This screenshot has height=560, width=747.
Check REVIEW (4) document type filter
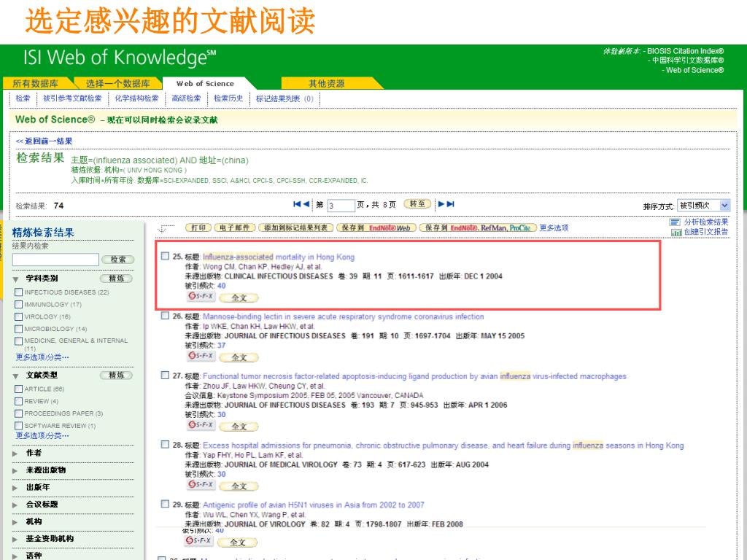pos(18,401)
